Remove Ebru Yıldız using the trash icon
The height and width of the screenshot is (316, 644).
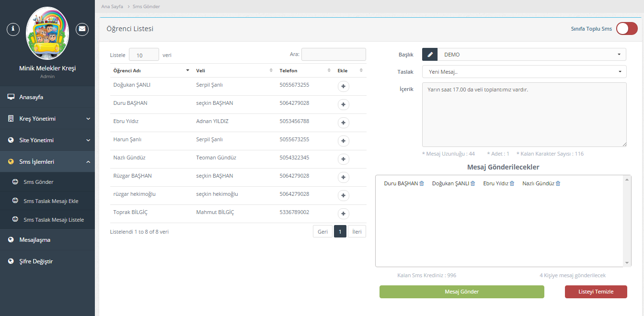(512, 184)
